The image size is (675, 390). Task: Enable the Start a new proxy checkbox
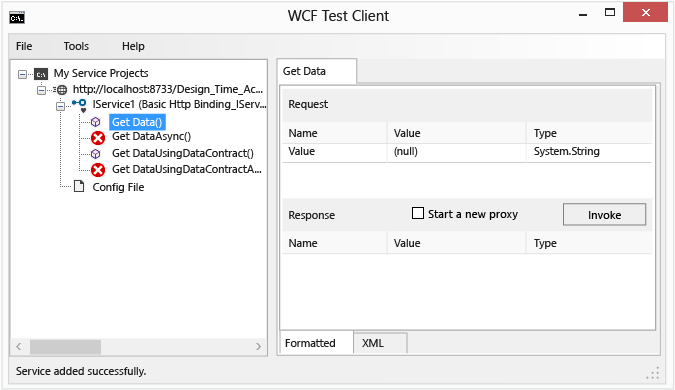418,214
